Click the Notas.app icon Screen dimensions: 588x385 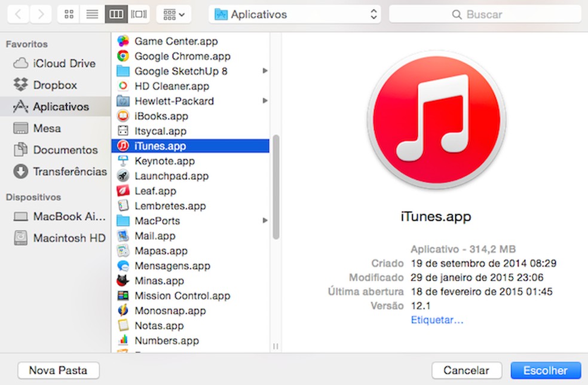point(123,325)
